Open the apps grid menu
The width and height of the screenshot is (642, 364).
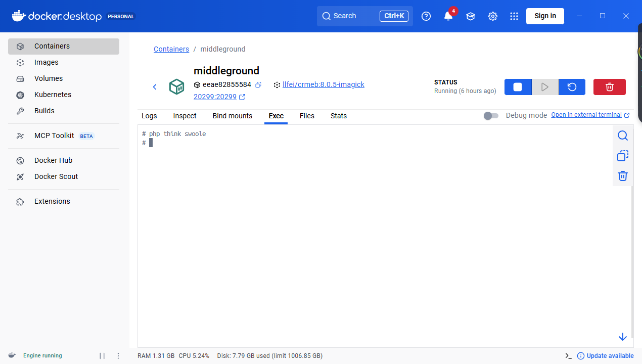pos(514,16)
